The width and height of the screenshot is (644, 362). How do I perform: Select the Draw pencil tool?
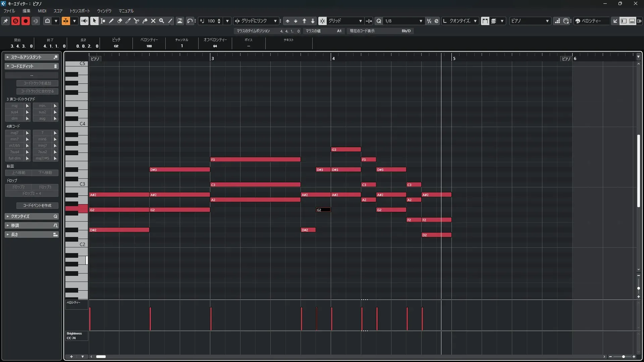tap(111, 21)
